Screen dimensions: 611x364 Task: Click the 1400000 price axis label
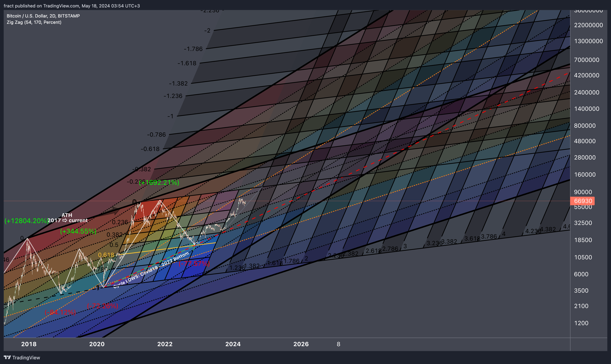(587, 109)
